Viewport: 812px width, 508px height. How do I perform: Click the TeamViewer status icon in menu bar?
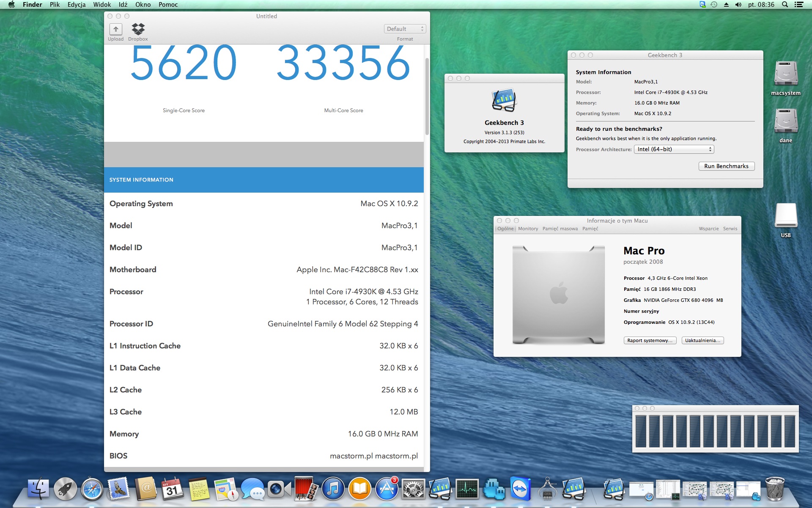(702, 5)
